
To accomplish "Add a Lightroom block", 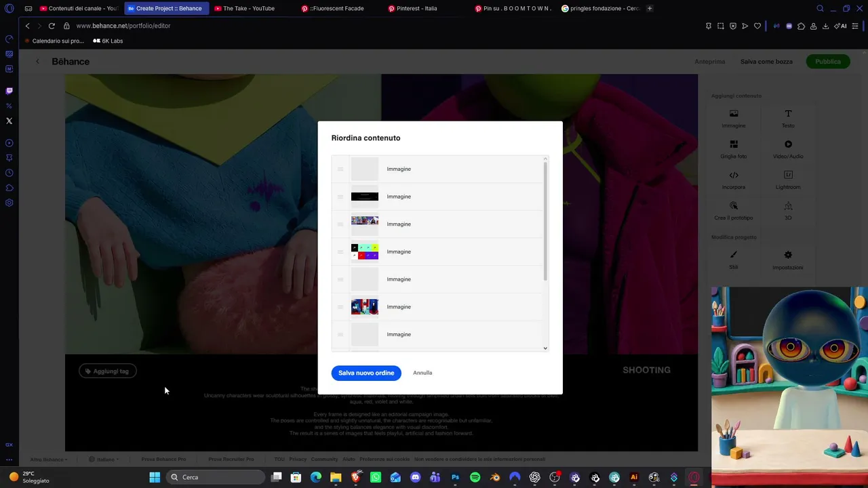I will pyautogui.click(x=788, y=180).
